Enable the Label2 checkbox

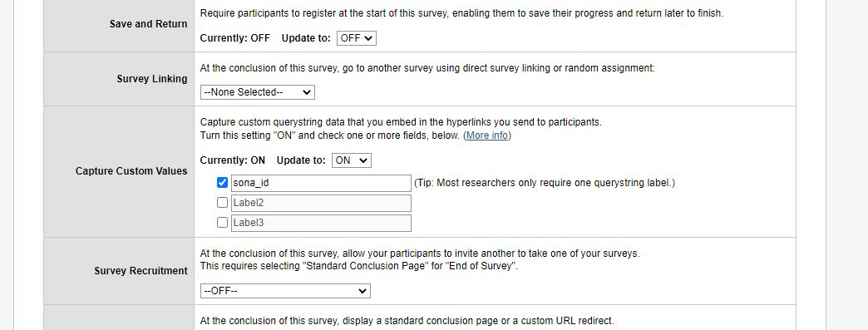223,203
